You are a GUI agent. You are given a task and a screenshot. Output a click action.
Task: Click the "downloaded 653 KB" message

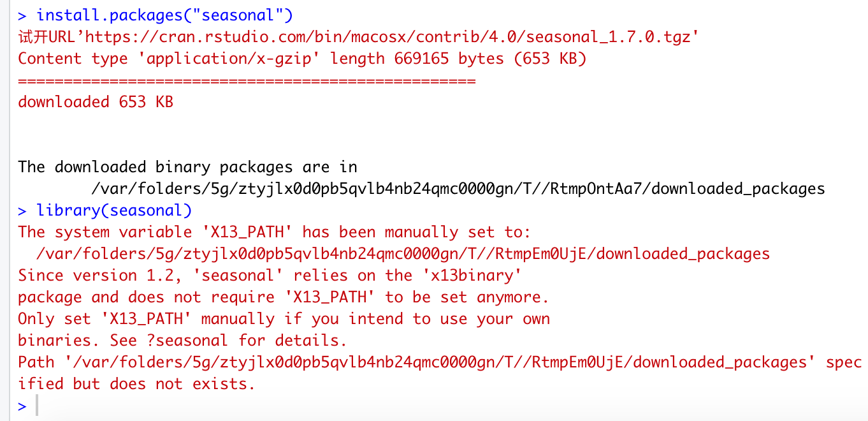pos(96,102)
